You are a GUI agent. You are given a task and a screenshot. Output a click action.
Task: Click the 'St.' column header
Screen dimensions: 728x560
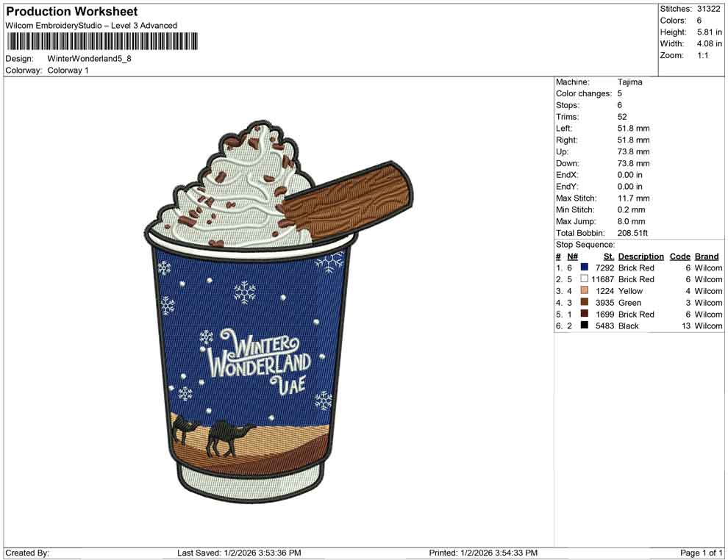pos(609,256)
